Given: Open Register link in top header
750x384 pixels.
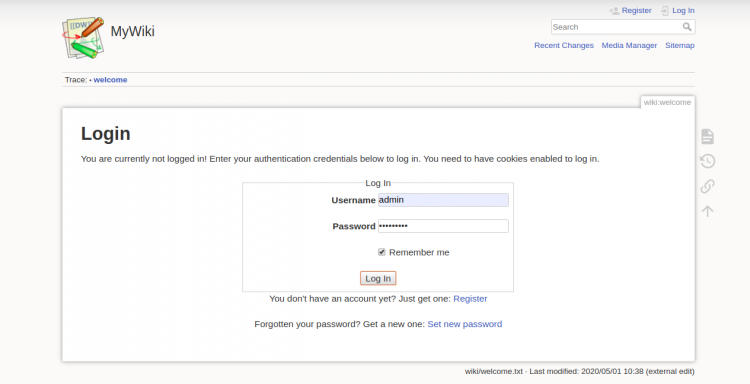Looking at the screenshot, I should coord(636,11).
